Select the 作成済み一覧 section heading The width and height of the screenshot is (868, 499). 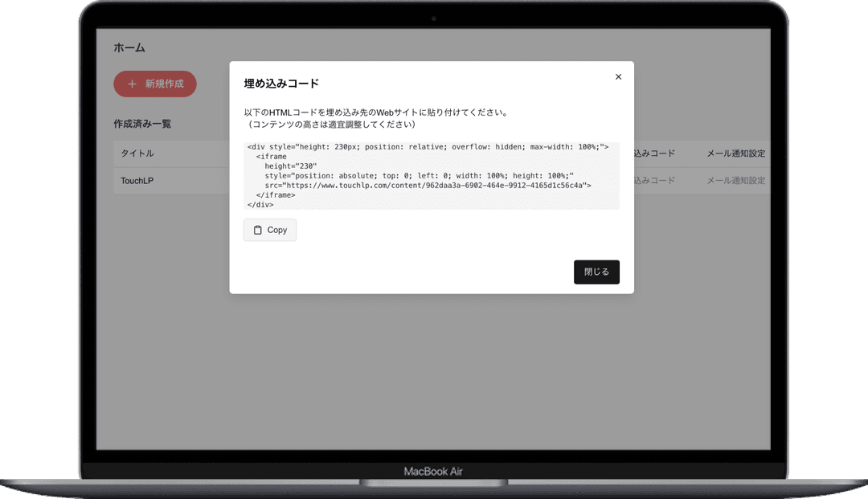click(142, 124)
